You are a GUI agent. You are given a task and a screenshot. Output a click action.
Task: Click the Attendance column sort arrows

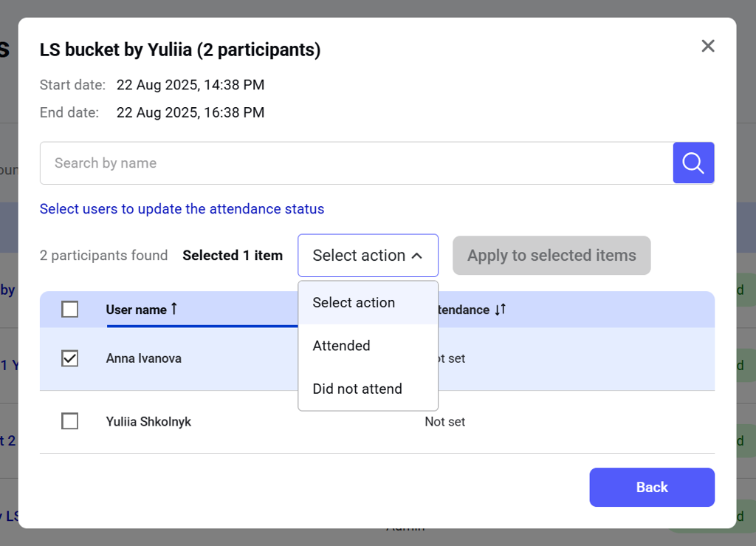tap(501, 310)
